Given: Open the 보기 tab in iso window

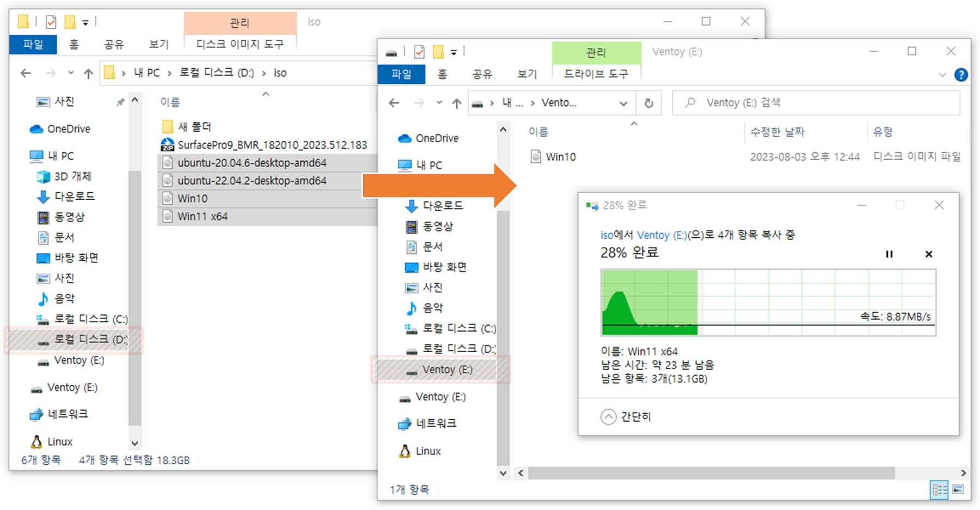Looking at the screenshot, I should tap(159, 44).
